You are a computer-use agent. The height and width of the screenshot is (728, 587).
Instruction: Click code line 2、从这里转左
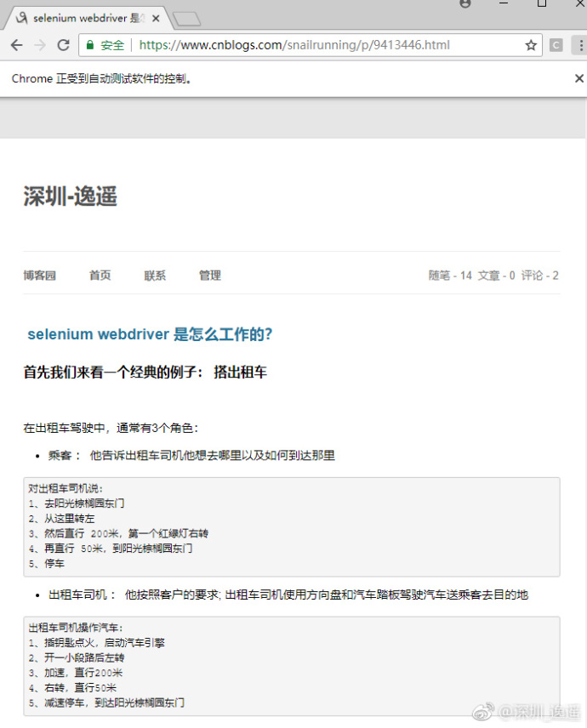point(61,518)
